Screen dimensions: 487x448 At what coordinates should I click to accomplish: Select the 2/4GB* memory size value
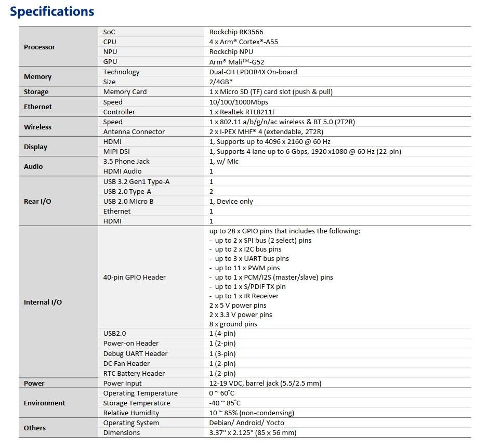point(221,82)
